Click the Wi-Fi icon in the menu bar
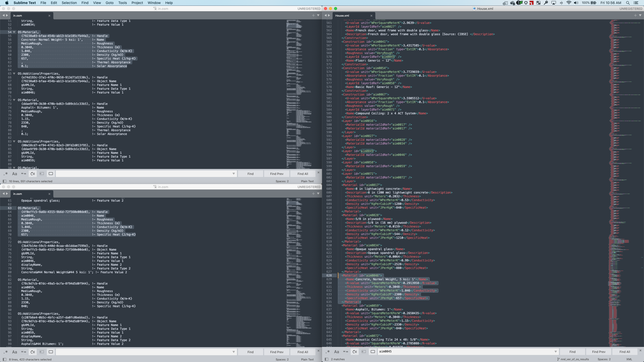Image resolution: width=644 pixels, height=362 pixels. tap(569, 3)
